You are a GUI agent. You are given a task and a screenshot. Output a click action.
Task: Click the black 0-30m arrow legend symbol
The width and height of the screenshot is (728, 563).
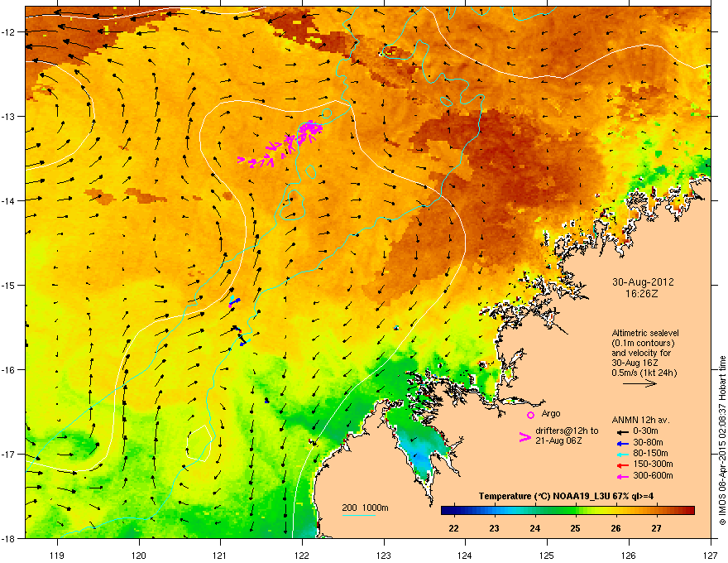click(621, 431)
